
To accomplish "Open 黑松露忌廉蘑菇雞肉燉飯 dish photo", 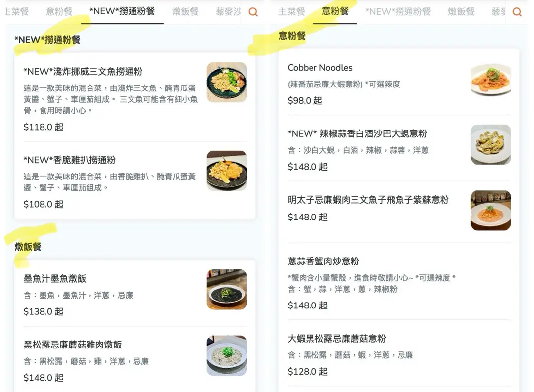I will [x=226, y=355].
